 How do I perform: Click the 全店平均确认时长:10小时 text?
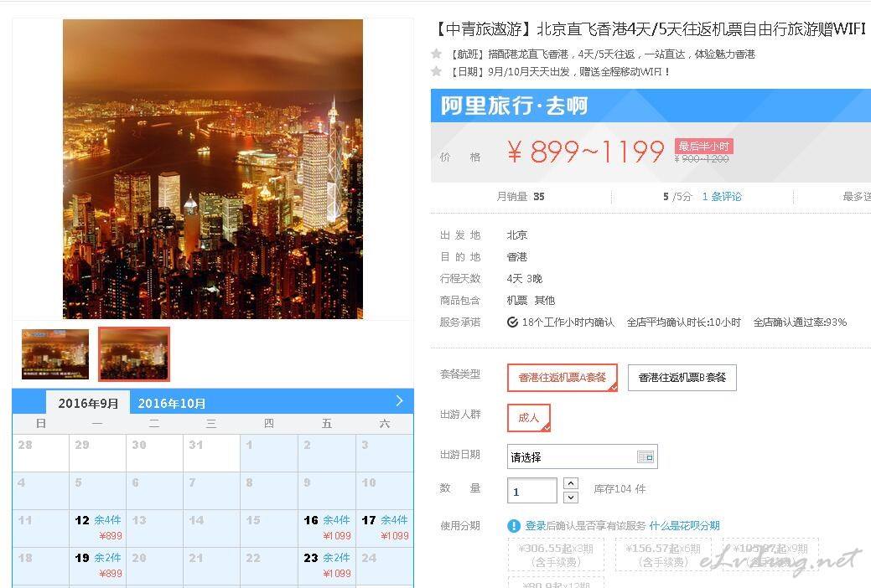[684, 322]
